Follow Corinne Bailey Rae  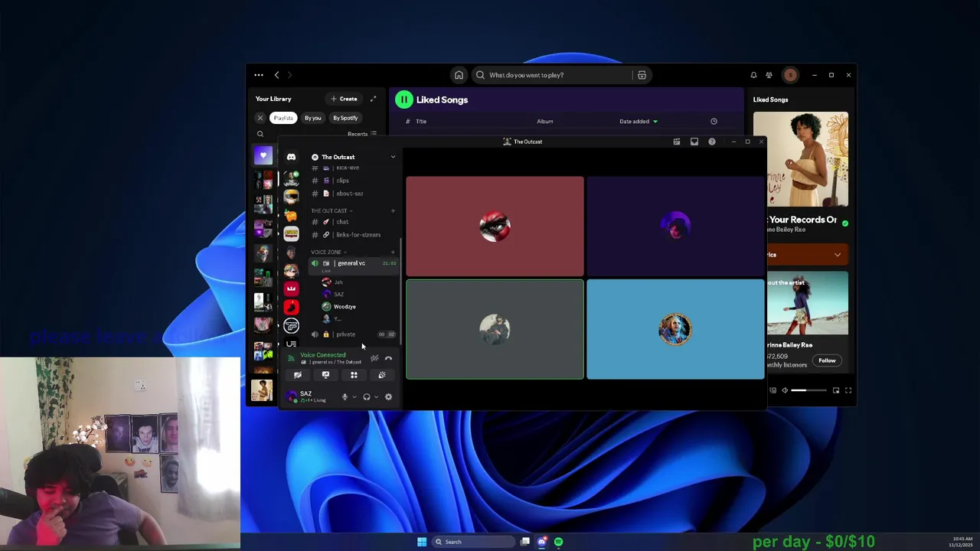point(827,360)
